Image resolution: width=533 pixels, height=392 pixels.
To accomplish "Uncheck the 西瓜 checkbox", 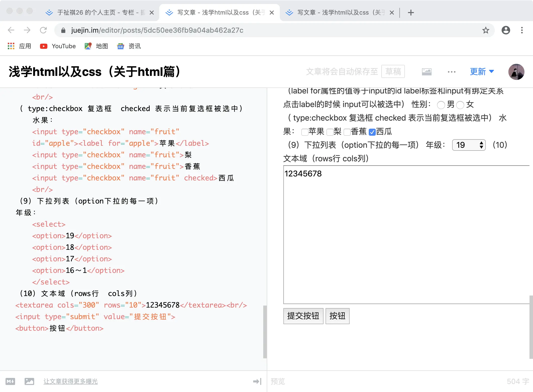I will 372,132.
